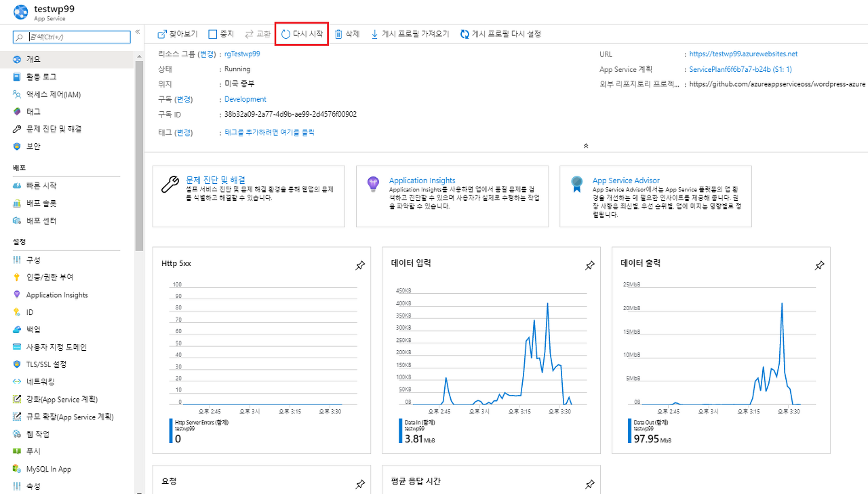The height and width of the screenshot is (494, 868).
Task: Open the Application Insights card title
Action: 422,180
